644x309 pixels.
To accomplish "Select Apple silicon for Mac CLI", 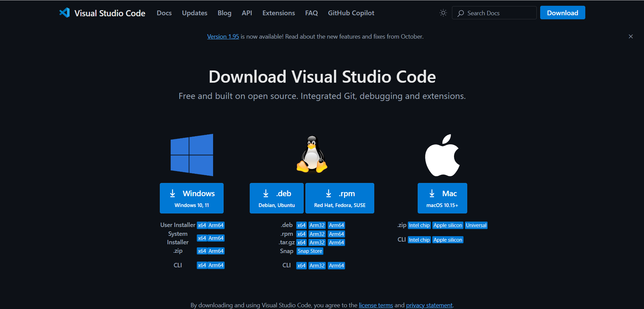I will [448, 240].
